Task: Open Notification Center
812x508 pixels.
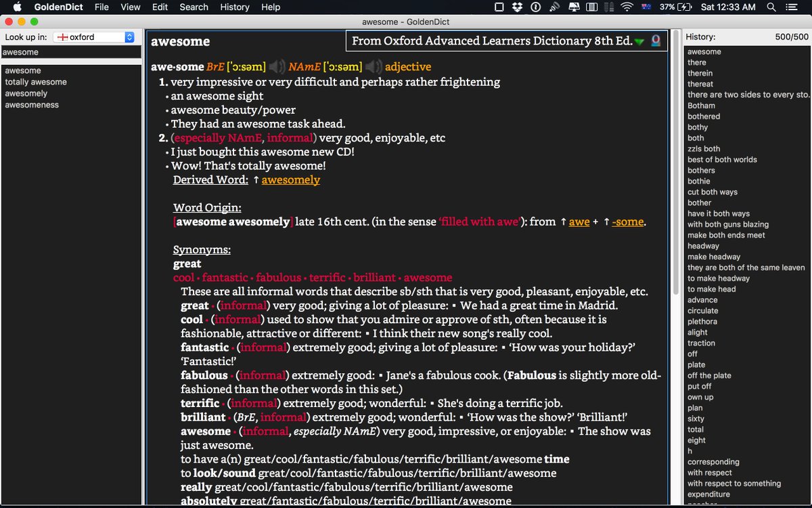Action: [792, 7]
